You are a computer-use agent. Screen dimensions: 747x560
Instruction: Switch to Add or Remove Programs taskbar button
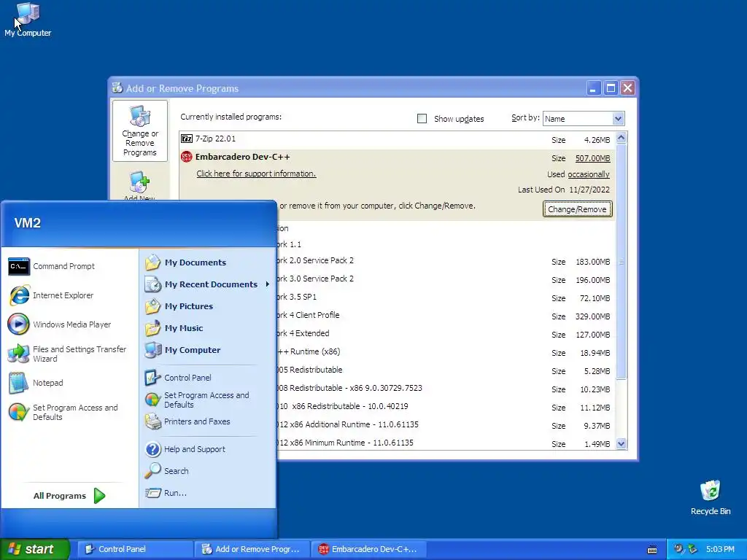pos(252,549)
